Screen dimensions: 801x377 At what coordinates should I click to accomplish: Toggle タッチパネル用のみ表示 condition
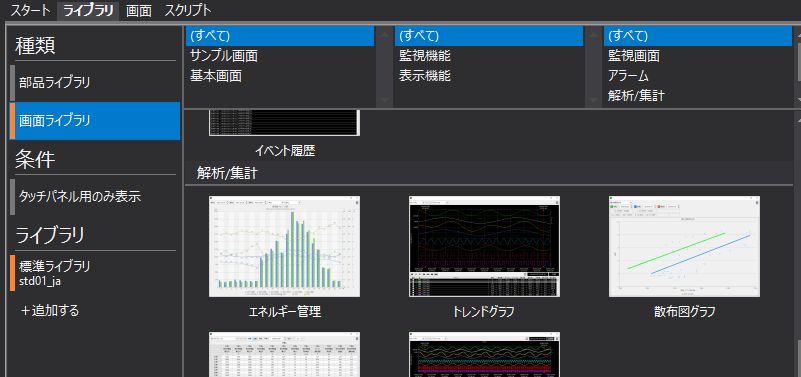coord(95,197)
